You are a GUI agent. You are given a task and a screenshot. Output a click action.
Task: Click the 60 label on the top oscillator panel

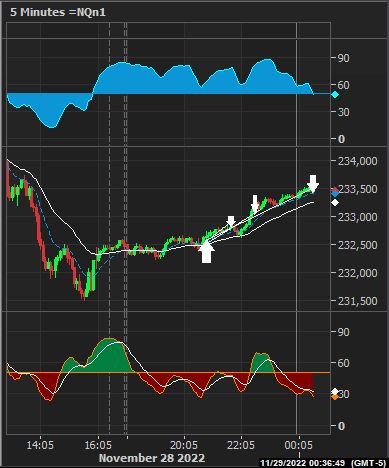pos(344,85)
